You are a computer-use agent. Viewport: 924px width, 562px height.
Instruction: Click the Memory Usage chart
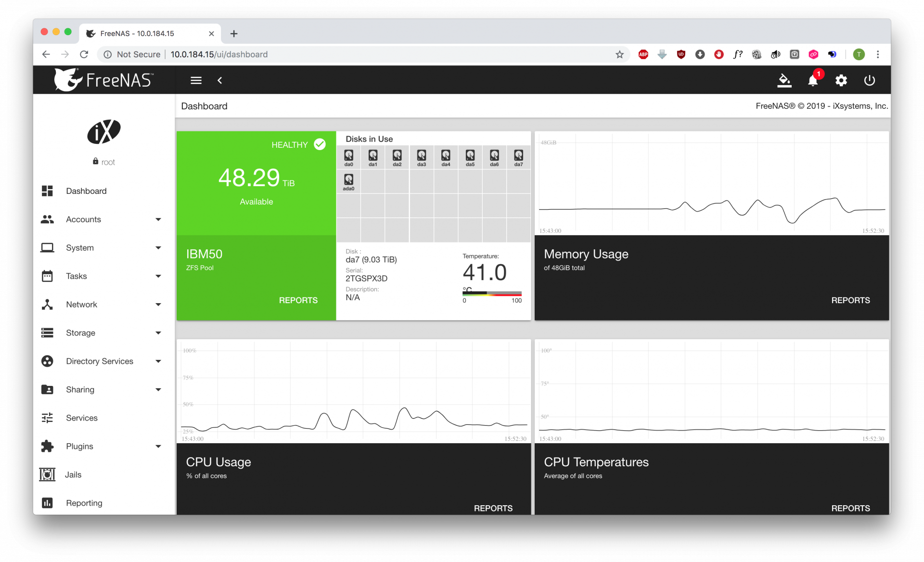[x=712, y=183]
